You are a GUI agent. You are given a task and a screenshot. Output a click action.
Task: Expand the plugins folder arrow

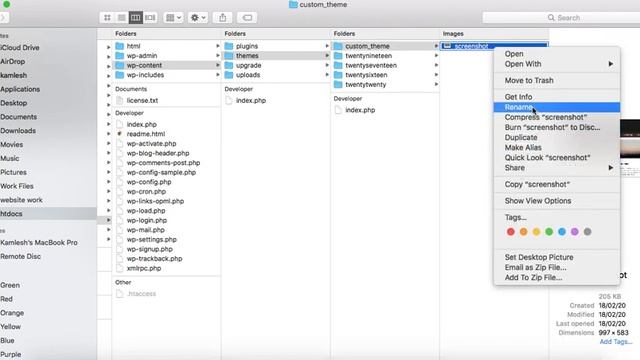pos(327,46)
